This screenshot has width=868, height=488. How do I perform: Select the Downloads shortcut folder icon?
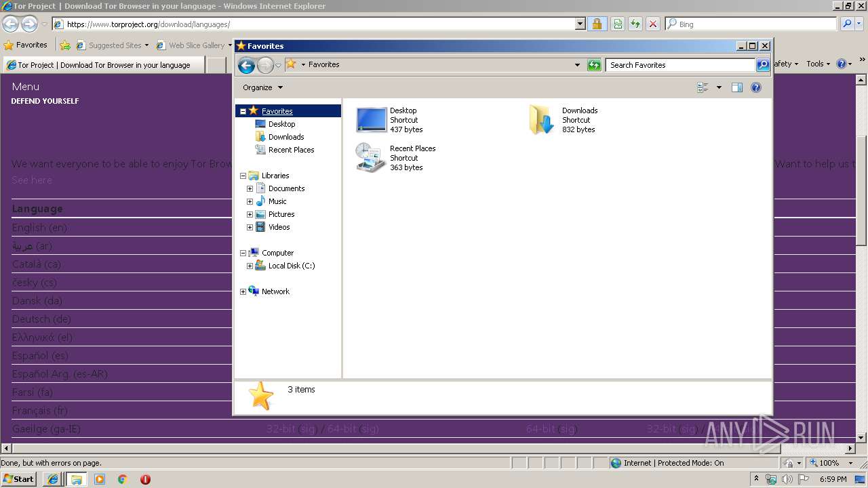(x=541, y=120)
